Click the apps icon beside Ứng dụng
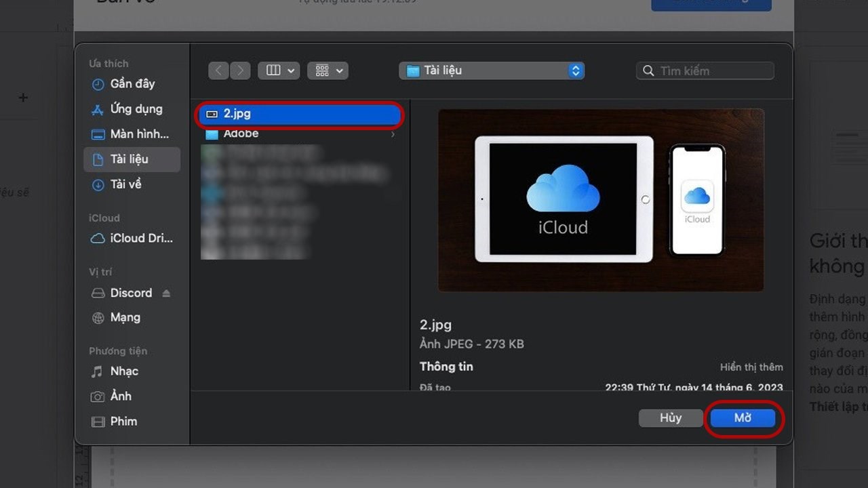Screen dimensions: 868x488 pyautogui.click(x=98, y=109)
